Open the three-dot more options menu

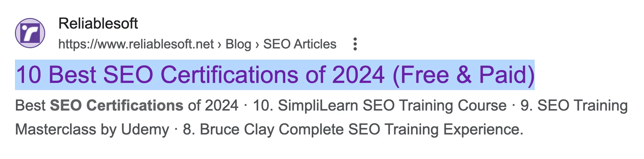[355, 44]
